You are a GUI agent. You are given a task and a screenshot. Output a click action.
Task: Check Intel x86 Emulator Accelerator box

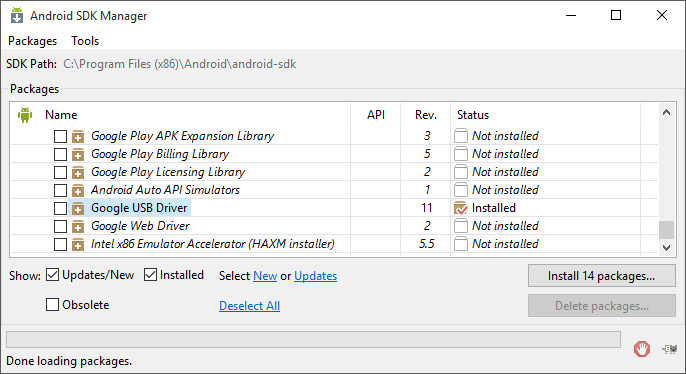click(x=60, y=244)
